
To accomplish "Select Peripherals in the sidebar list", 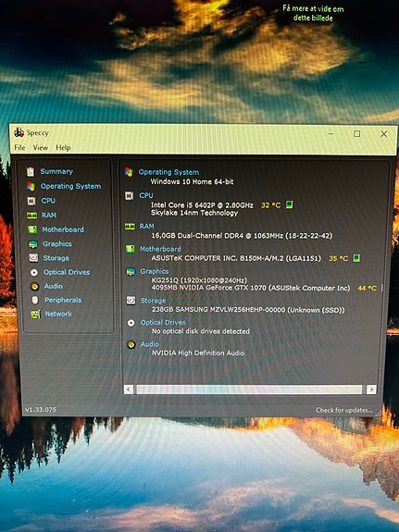I will 63,300.
